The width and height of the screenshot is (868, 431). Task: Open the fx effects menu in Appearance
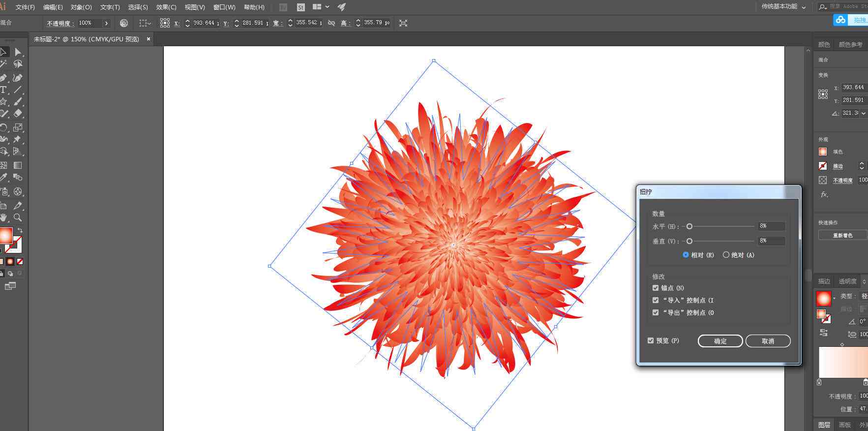pyautogui.click(x=824, y=194)
